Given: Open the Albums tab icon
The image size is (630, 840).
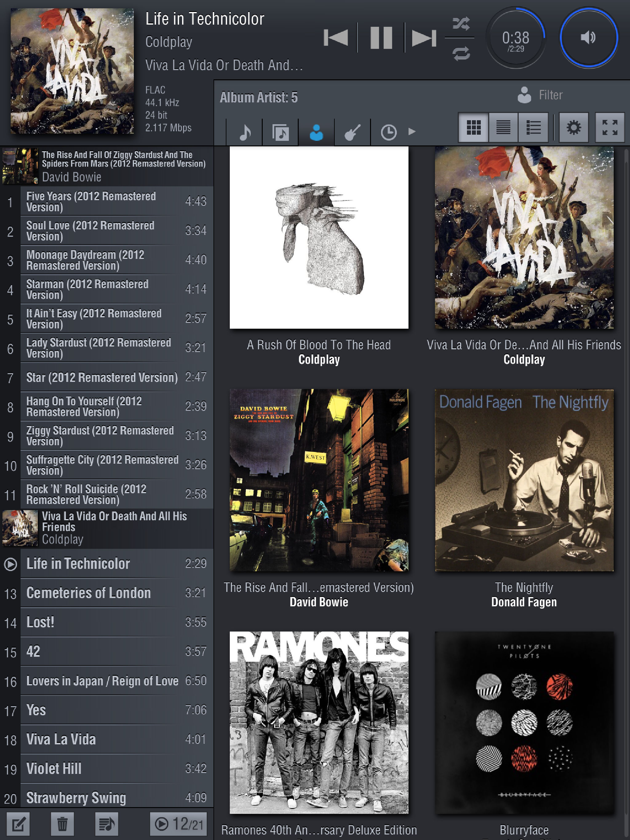Looking at the screenshot, I should point(281,132).
